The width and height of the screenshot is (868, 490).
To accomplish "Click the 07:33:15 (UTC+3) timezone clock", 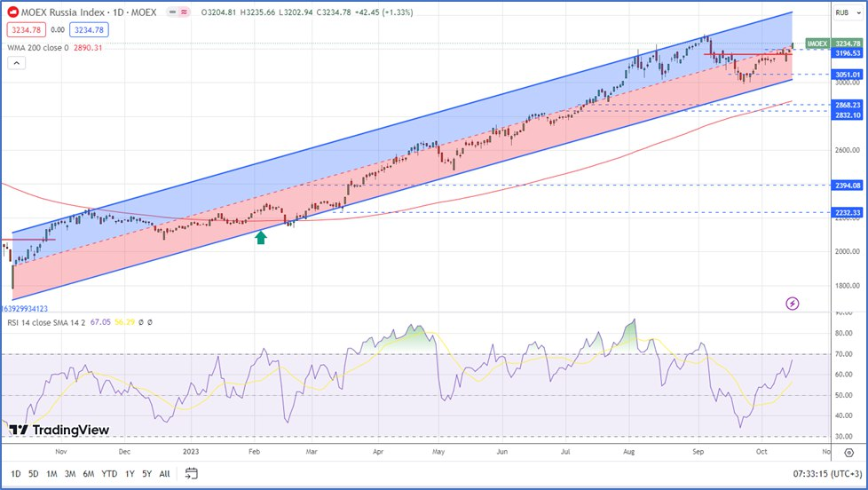I will [x=827, y=474].
